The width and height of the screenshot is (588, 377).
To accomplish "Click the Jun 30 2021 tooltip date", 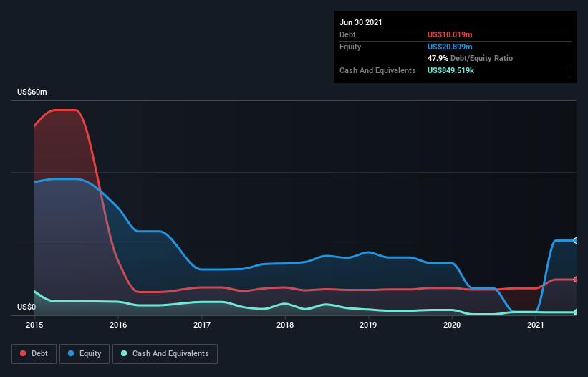I will click(x=361, y=22).
